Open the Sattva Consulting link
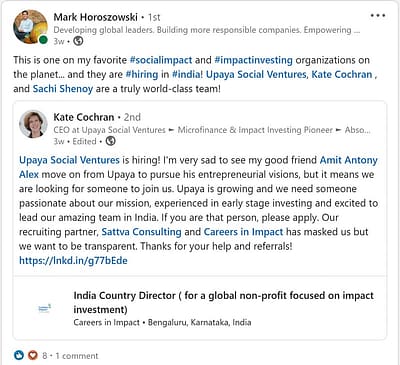Screen dimensions: 400x365 click(141, 232)
